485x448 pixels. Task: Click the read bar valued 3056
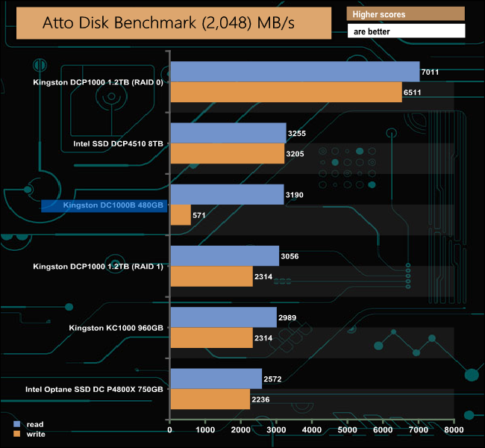(x=225, y=256)
